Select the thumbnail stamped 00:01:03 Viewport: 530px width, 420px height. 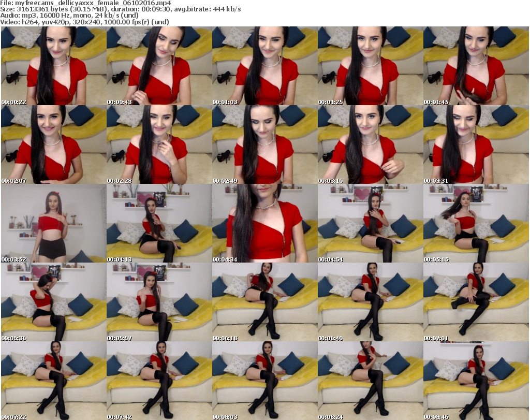coord(264,66)
